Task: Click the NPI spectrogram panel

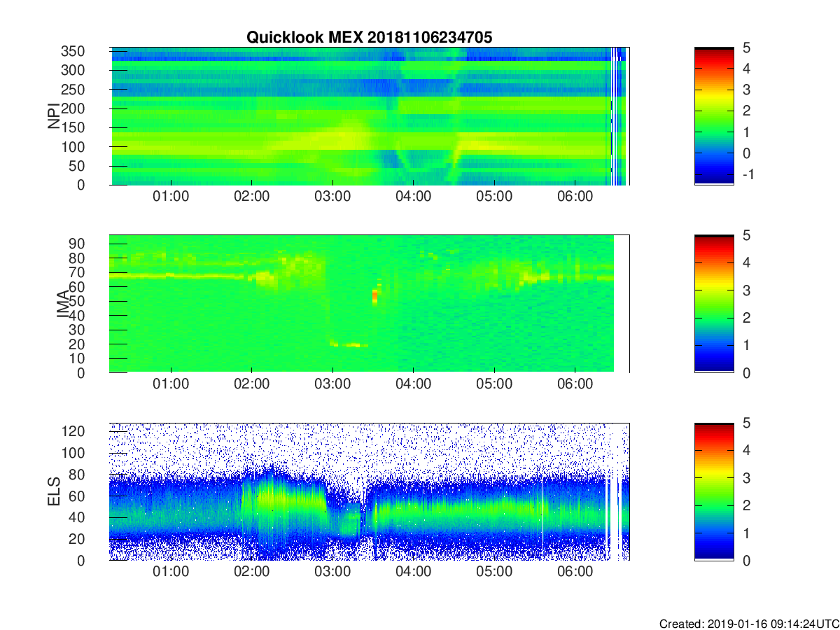Action: (x=370, y=116)
